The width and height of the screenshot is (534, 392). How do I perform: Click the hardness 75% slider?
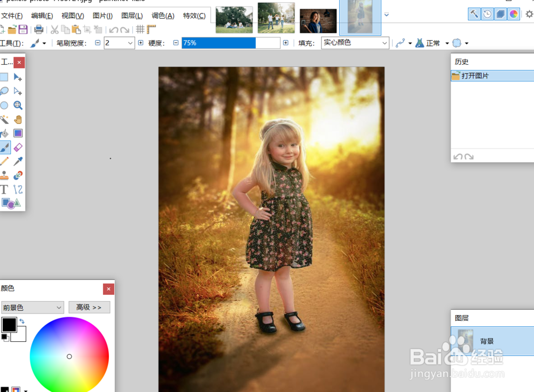(231, 43)
